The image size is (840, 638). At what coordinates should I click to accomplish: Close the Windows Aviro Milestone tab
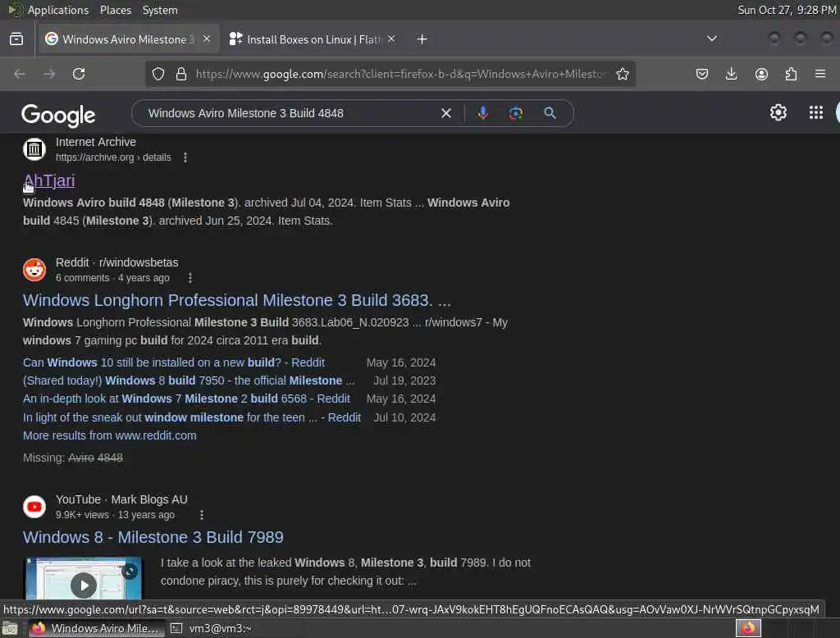point(207,39)
